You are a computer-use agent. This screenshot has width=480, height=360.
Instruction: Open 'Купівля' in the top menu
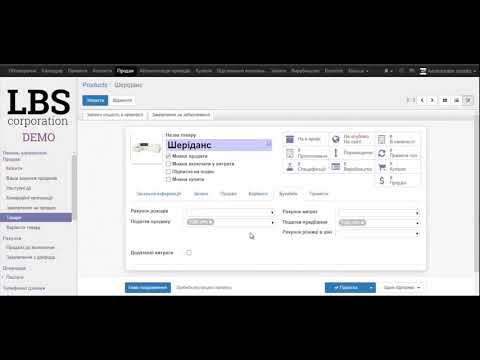pos(204,71)
